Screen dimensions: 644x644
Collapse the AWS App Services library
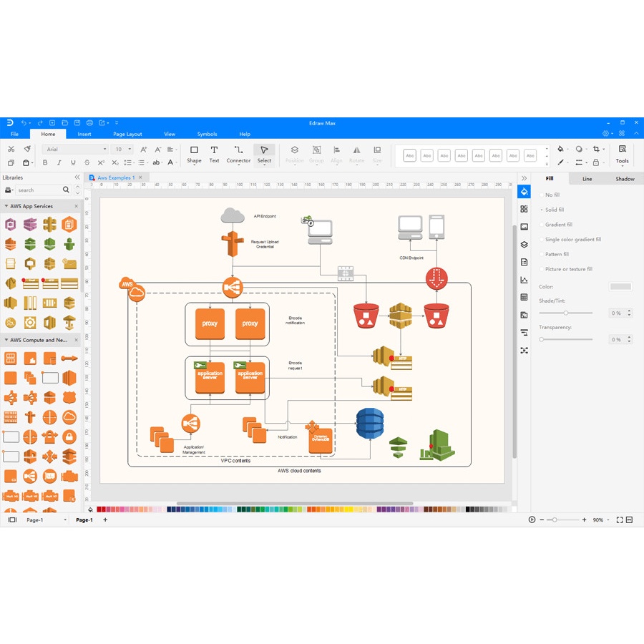coord(6,206)
